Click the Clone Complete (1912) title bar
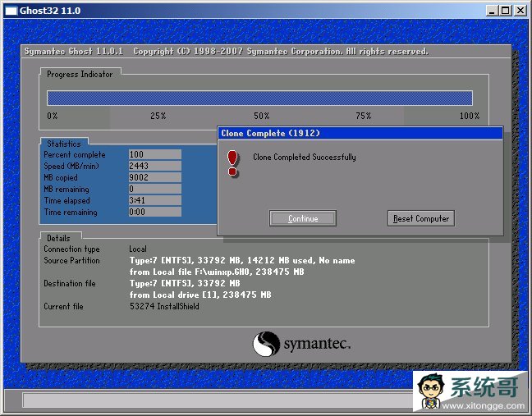This screenshot has height=416, width=532. click(x=360, y=133)
